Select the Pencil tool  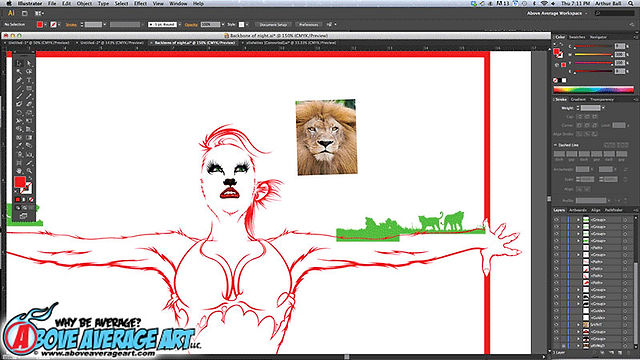[29, 96]
